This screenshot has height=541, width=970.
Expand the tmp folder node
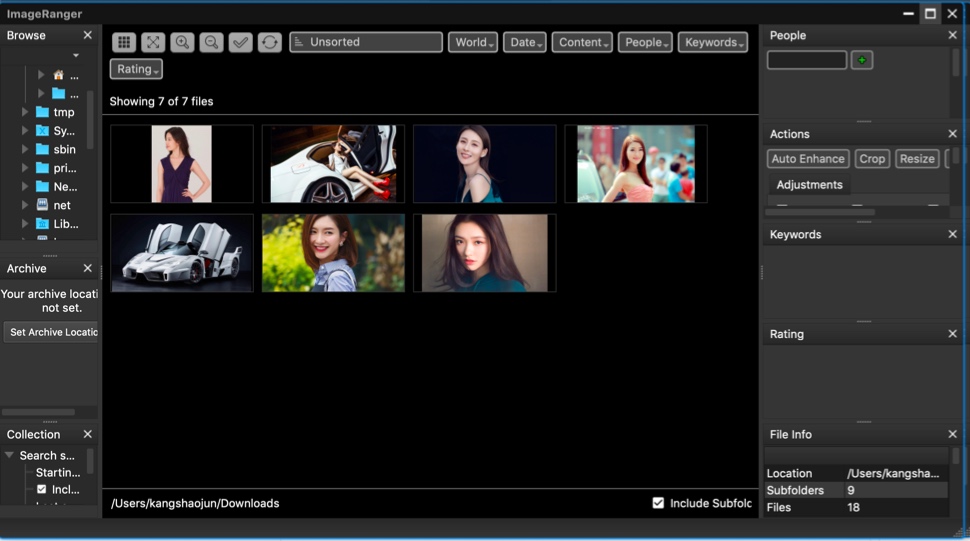(25, 112)
